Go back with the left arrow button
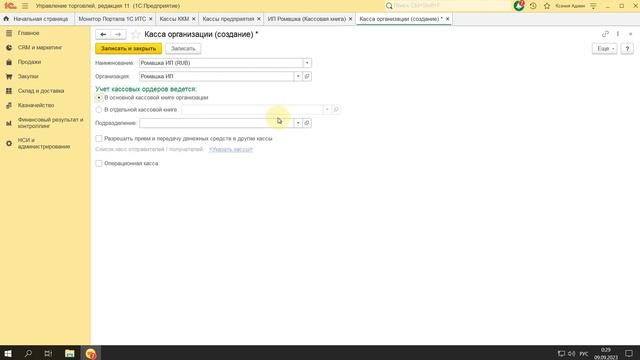The width and height of the screenshot is (640, 360). (103, 35)
